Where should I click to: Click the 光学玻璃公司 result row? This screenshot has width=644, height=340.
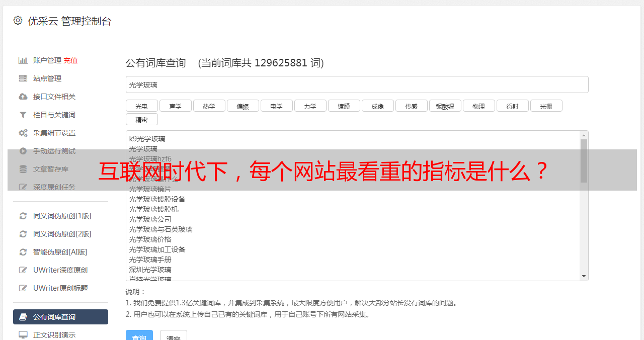[x=150, y=219]
